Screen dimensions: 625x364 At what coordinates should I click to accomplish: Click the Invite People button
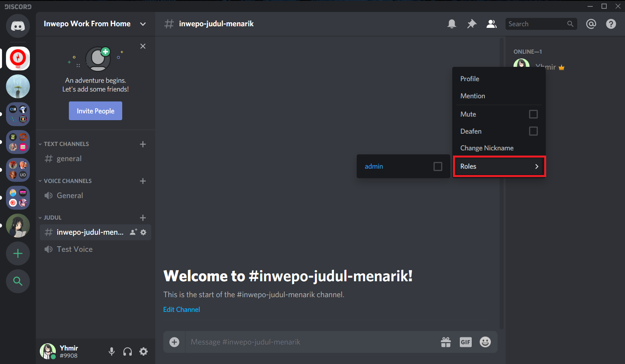96,111
